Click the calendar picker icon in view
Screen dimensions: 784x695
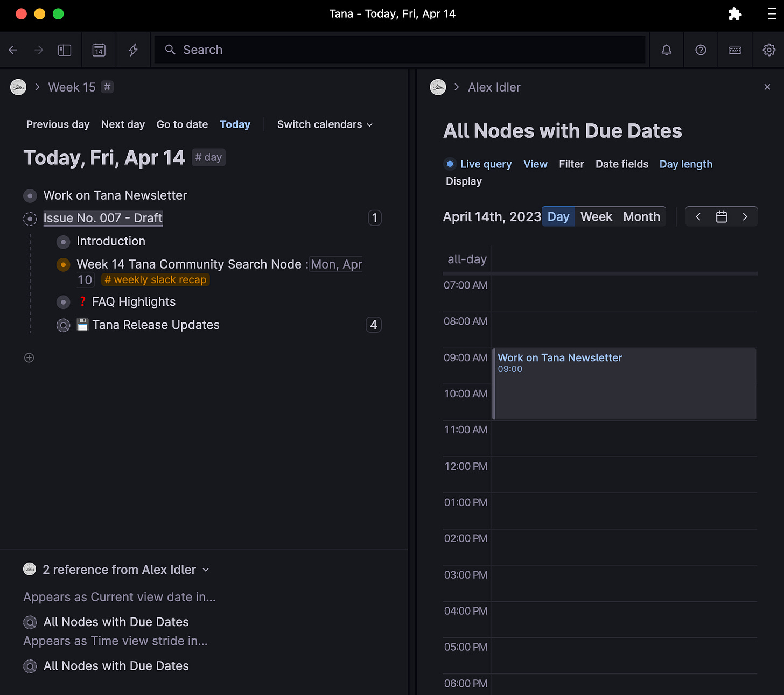click(x=722, y=217)
